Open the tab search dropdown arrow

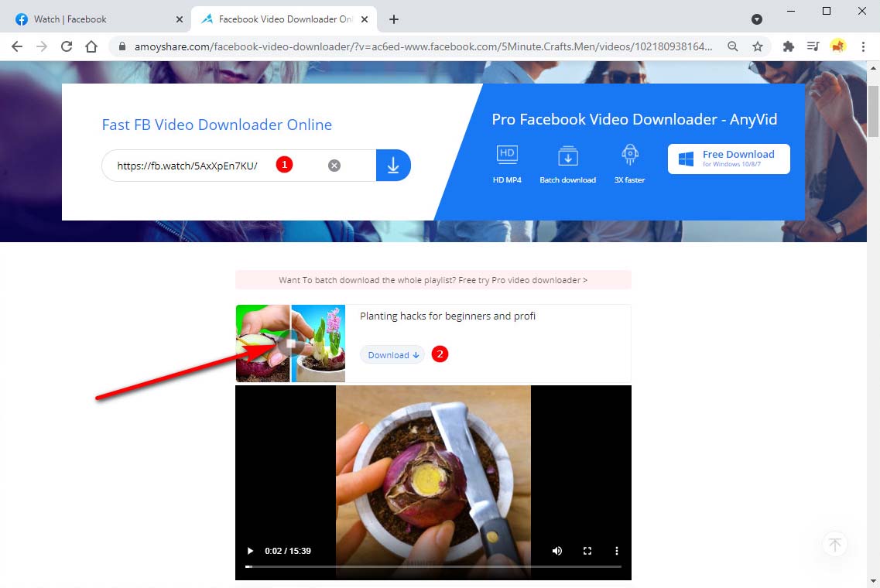click(756, 19)
